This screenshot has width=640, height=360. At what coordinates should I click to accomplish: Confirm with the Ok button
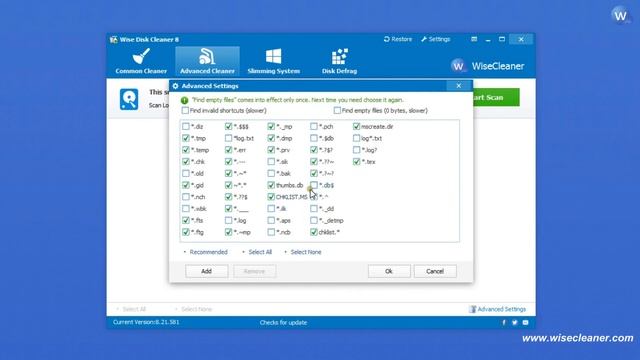pyautogui.click(x=389, y=271)
